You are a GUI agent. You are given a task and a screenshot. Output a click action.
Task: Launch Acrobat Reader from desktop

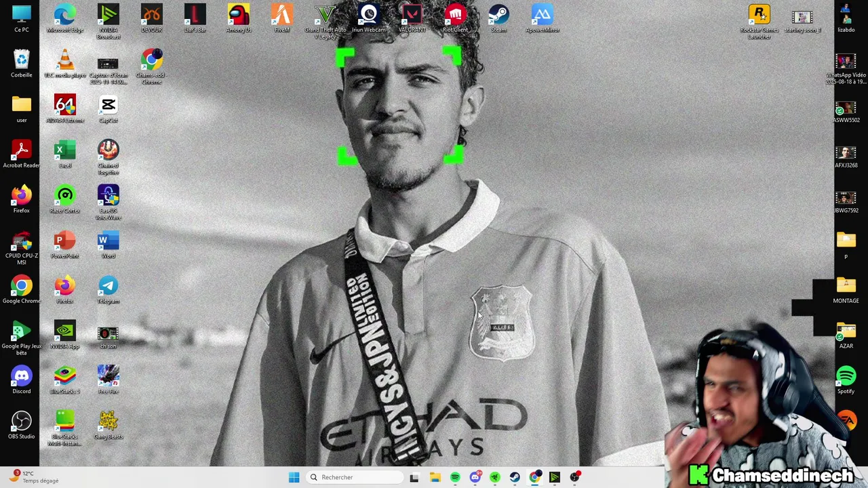(22, 154)
